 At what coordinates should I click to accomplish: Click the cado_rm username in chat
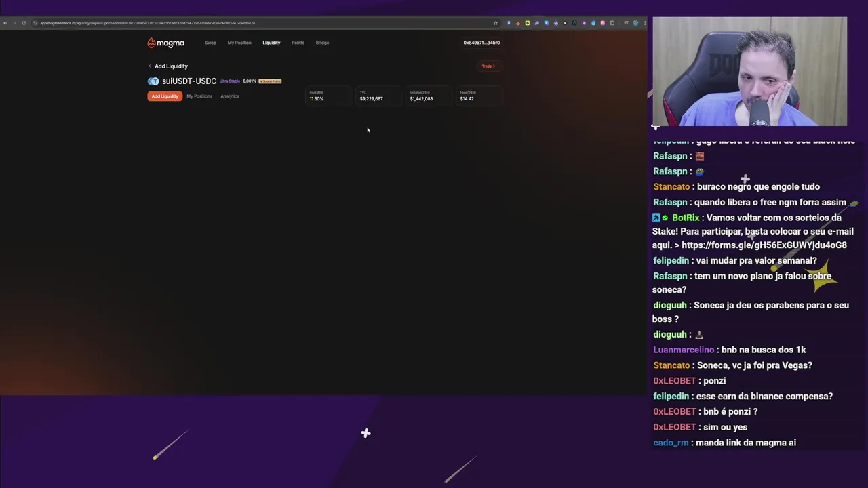click(671, 443)
